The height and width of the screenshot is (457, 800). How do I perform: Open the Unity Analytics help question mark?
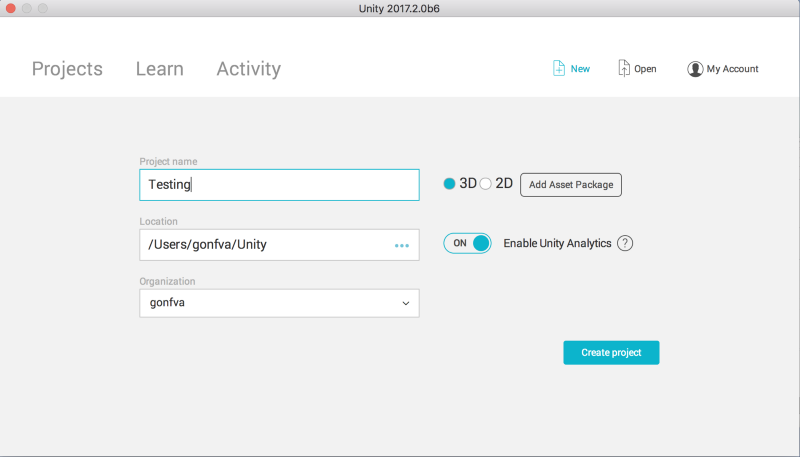625,243
